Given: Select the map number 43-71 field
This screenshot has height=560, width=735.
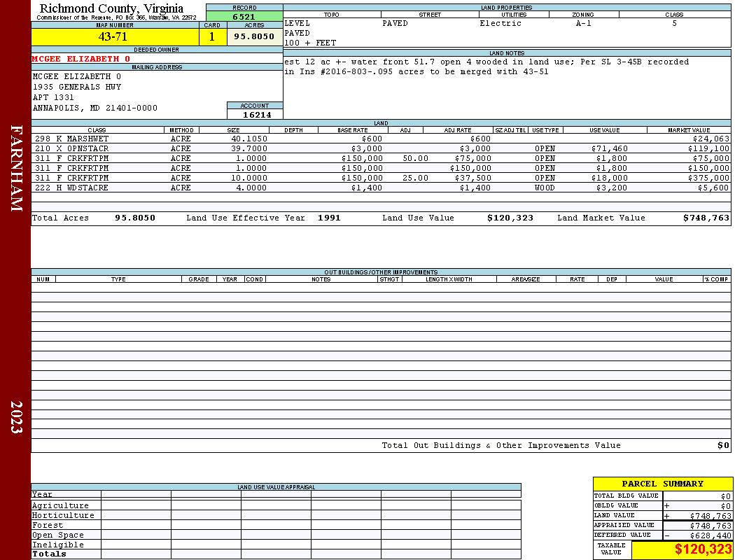Looking at the screenshot, I should click(115, 36).
